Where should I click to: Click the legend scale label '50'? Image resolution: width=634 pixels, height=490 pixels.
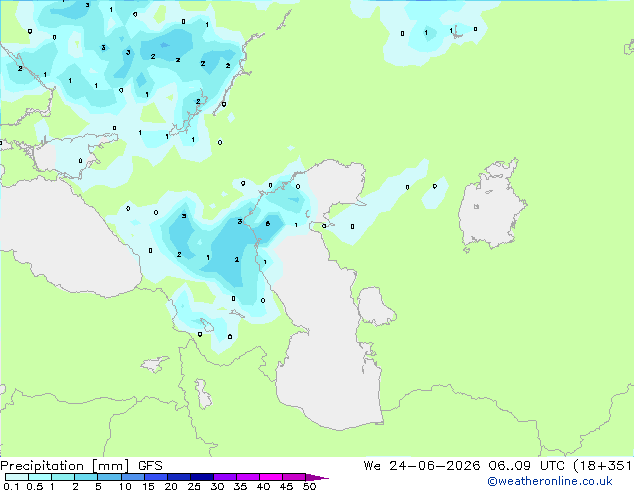(x=309, y=486)
